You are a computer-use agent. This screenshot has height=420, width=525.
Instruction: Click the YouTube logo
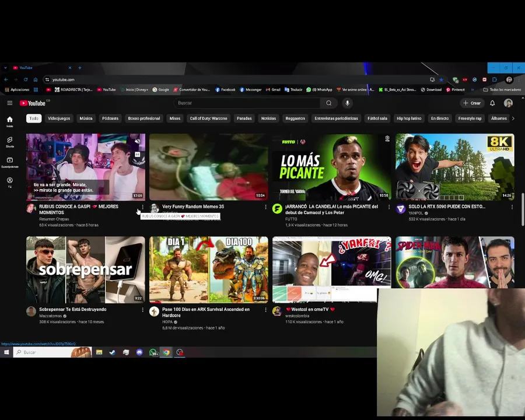(33, 103)
